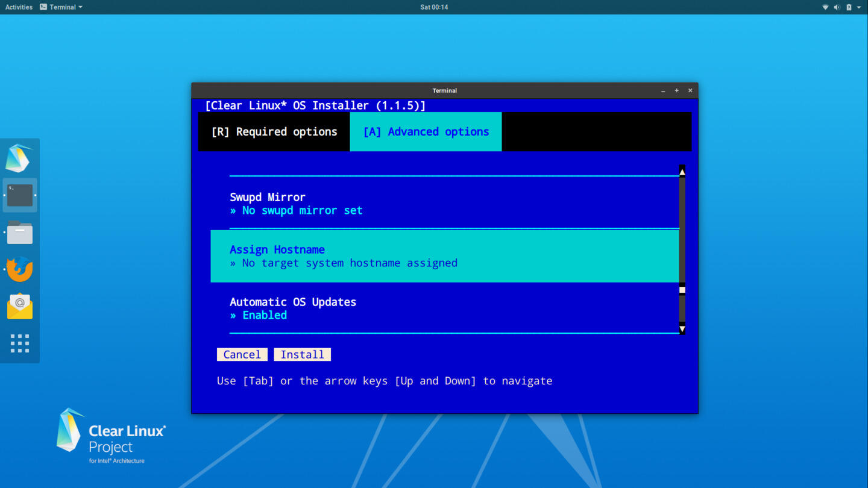Click the scrollbar up arrow
The height and width of the screenshot is (488, 868).
[682, 172]
